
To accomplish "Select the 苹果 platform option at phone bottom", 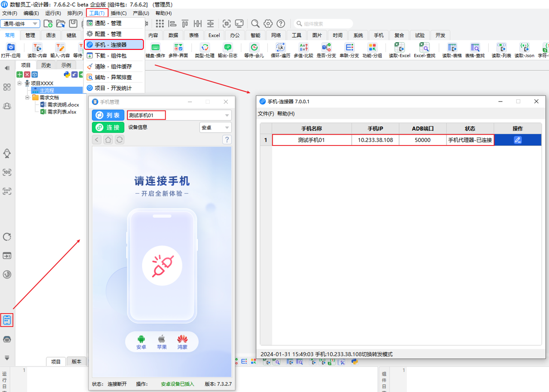I will tap(162, 342).
